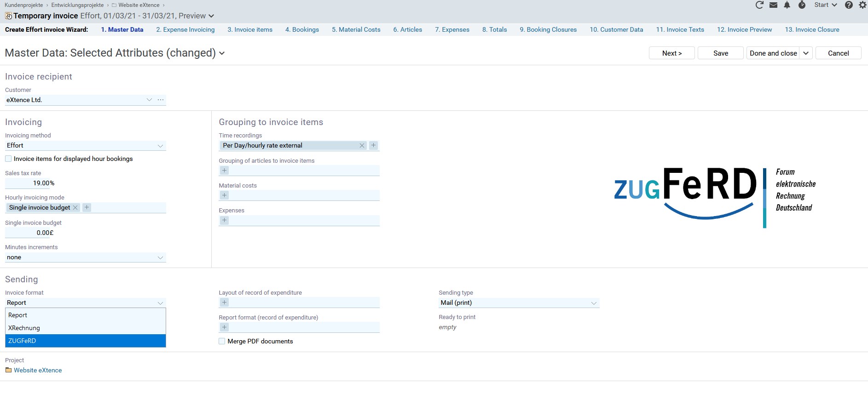Go to step 12. Invoice Preview
The width and height of the screenshot is (868, 411).
click(745, 29)
